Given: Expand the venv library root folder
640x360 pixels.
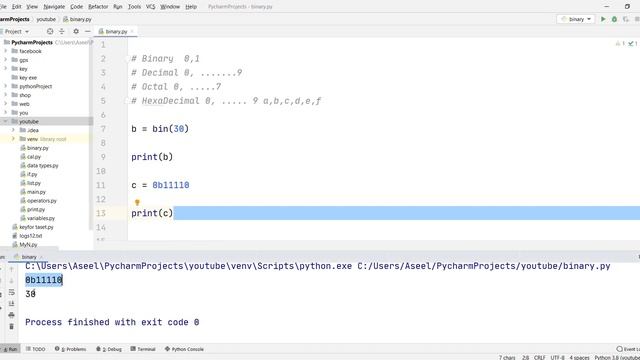Looking at the screenshot, I should coord(13,139).
